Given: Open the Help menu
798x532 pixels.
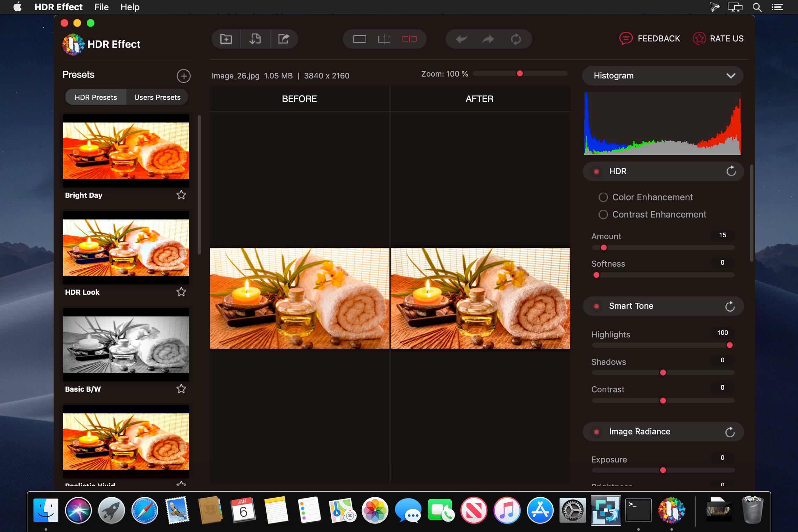Looking at the screenshot, I should tap(130, 7).
